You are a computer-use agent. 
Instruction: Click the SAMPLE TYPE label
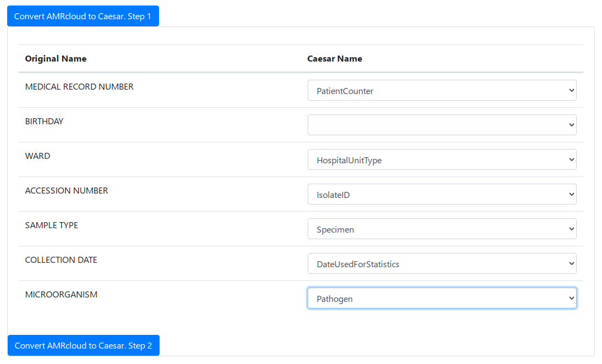click(x=51, y=225)
